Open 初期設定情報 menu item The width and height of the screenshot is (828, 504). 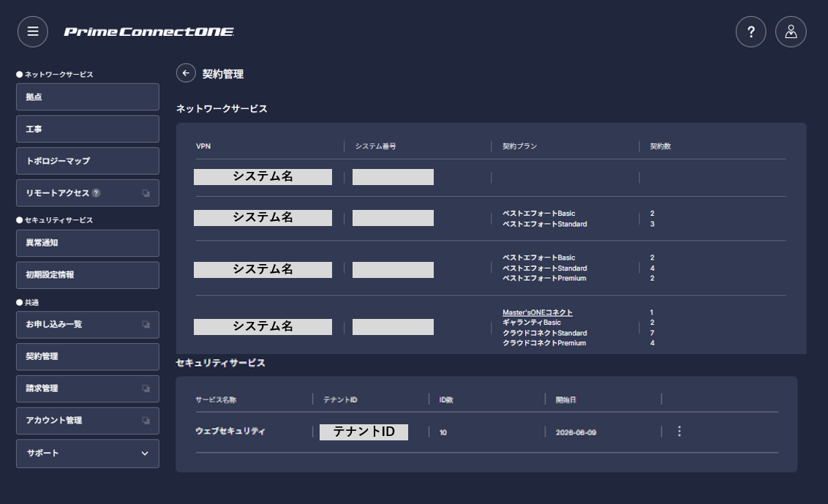(88, 275)
